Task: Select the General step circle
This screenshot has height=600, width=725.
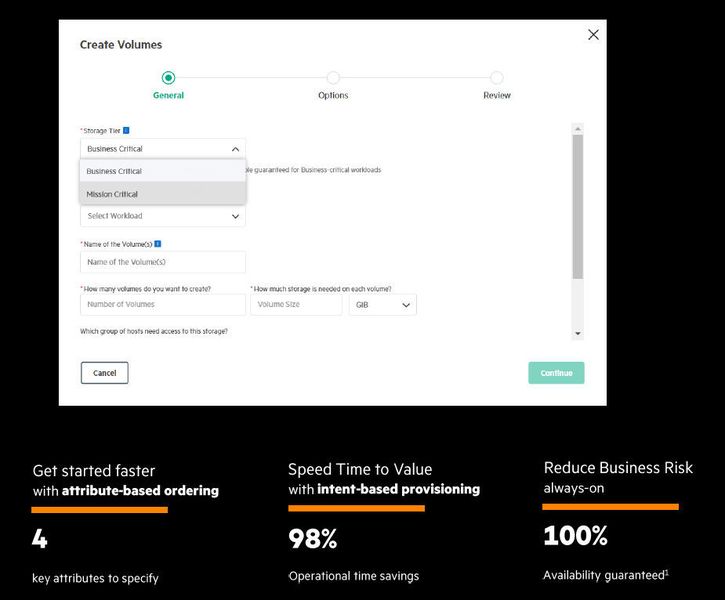Action: point(168,78)
